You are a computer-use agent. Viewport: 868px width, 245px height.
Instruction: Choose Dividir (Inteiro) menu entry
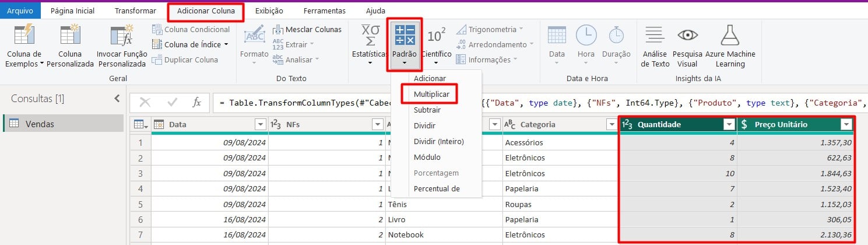tap(438, 141)
